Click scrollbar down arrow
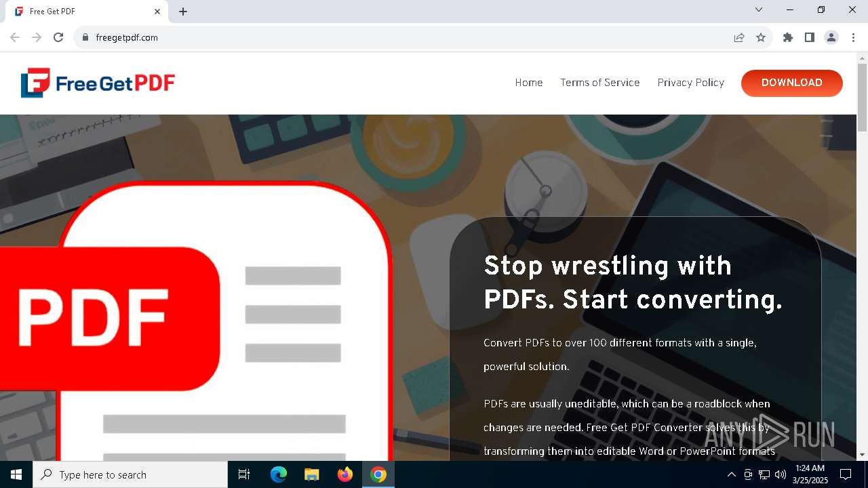Image resolution: width=868 pixels, height=488 pixels. click(x=862, y=455)
